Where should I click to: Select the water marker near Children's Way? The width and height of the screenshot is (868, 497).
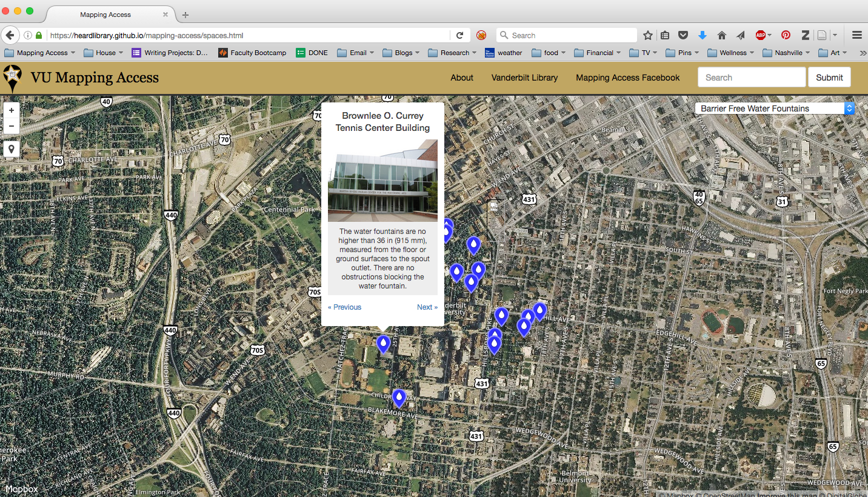point(399,398)
